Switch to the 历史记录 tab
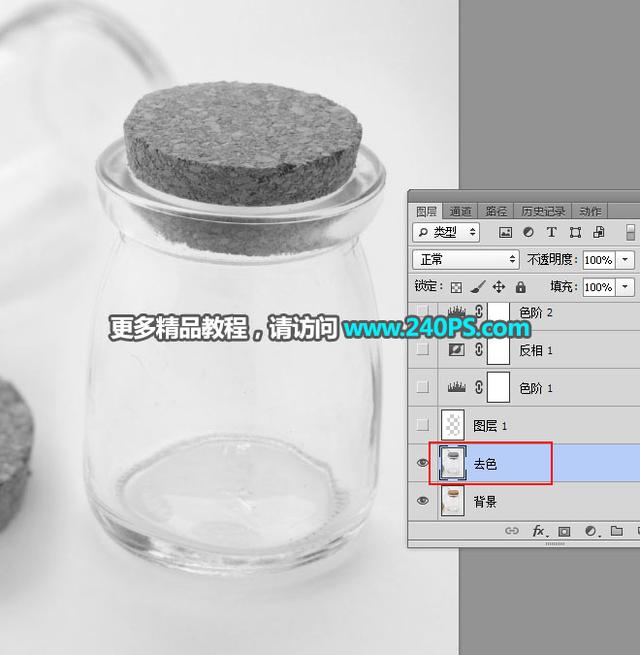 click(543, 211)
